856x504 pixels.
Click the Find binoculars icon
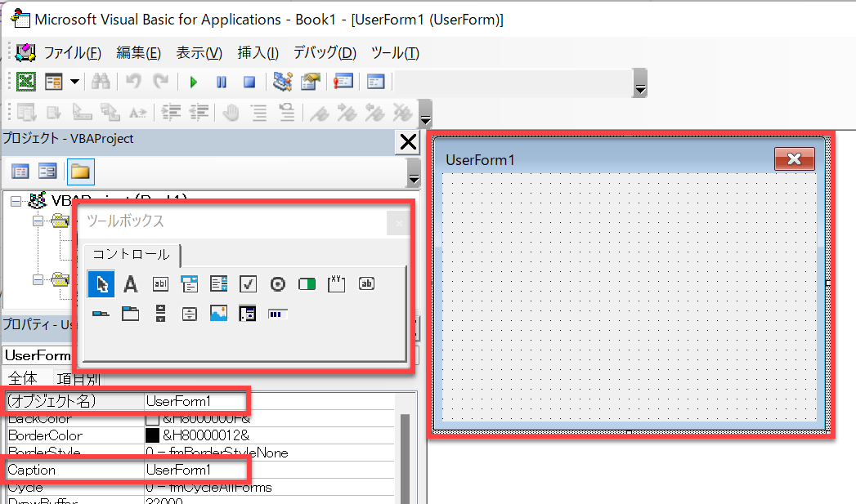pos(101,82)
